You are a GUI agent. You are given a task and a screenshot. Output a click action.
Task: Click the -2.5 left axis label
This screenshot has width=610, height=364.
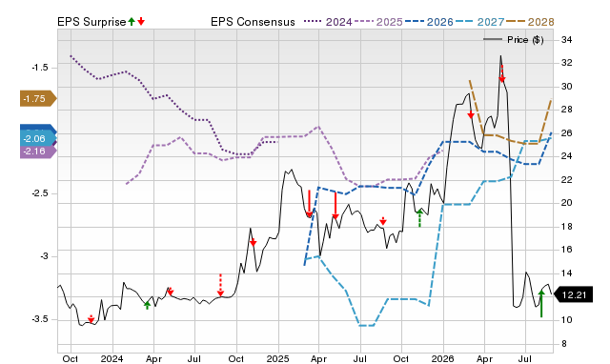tap(40, 193)
